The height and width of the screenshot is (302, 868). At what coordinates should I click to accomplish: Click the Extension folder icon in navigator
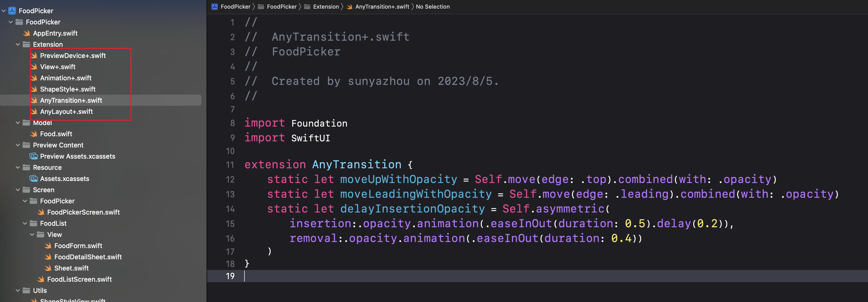(x=26, y=44)
